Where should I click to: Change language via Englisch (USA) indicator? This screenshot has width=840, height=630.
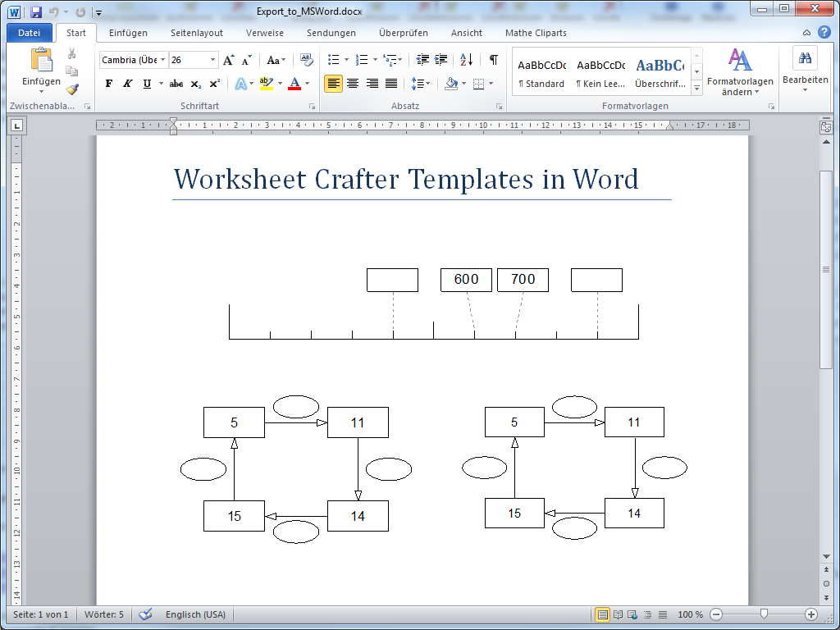pos(195,614)
